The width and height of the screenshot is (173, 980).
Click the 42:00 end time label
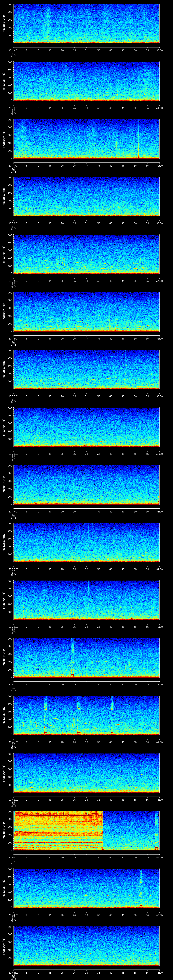pos(160,742)
